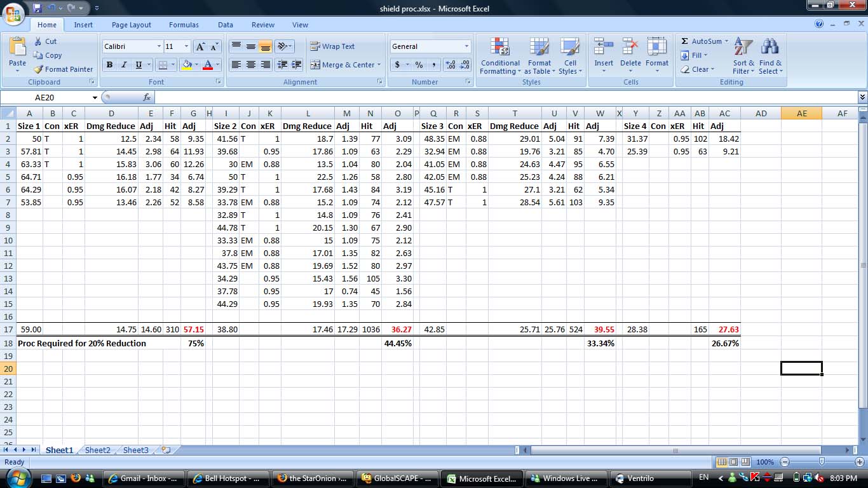Toggle Bold formatting

click(109, 65)
